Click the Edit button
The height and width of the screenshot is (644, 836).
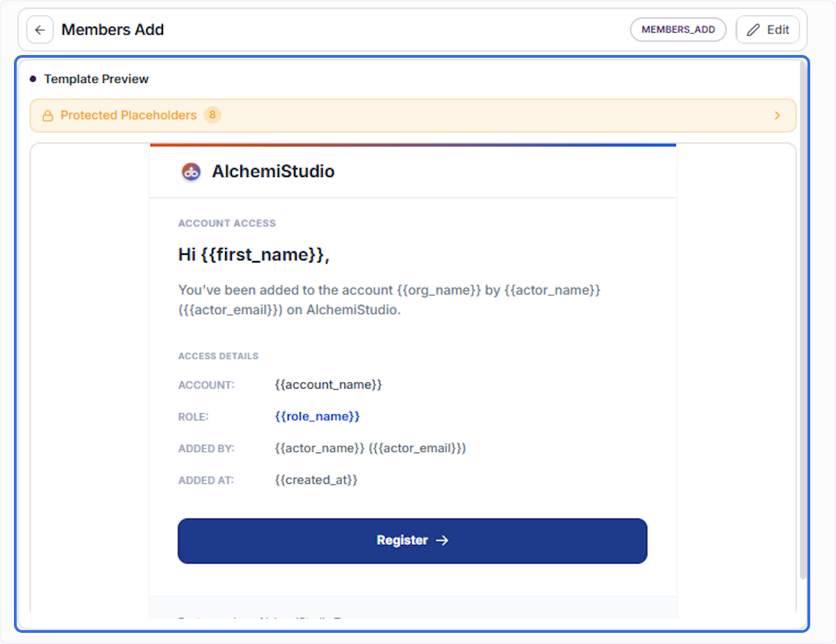pyautogui.click(x=768, y=30)
